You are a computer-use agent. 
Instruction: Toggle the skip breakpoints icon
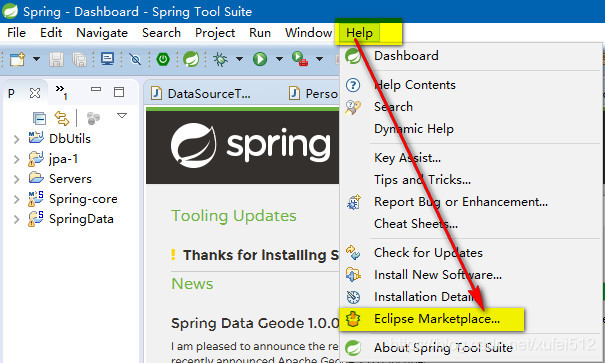click(135, 59)
